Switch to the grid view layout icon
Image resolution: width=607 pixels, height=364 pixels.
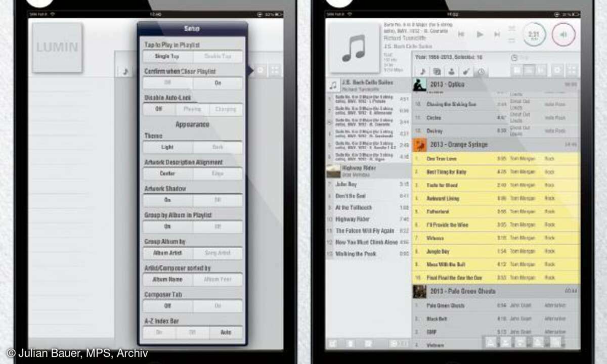coord(517,70)
